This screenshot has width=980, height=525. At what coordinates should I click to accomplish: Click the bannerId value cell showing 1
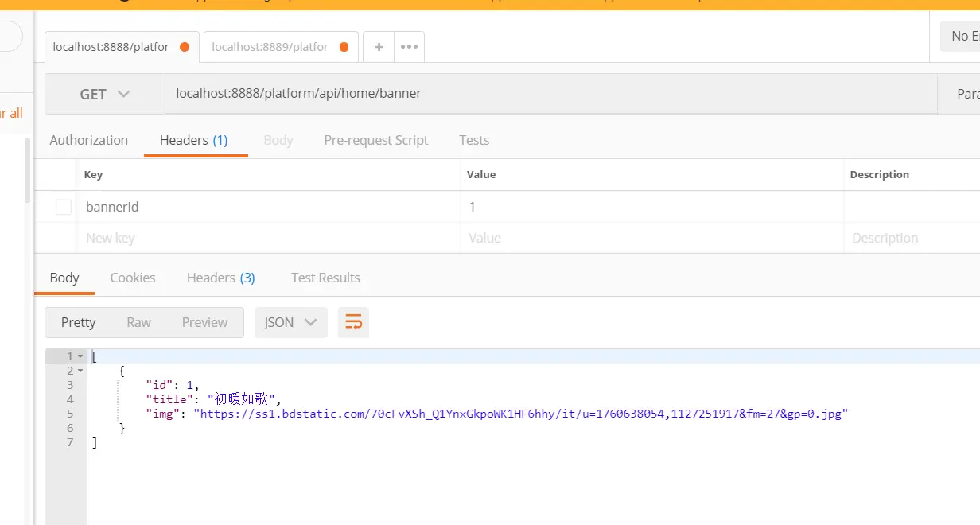(x=652, y=207)
